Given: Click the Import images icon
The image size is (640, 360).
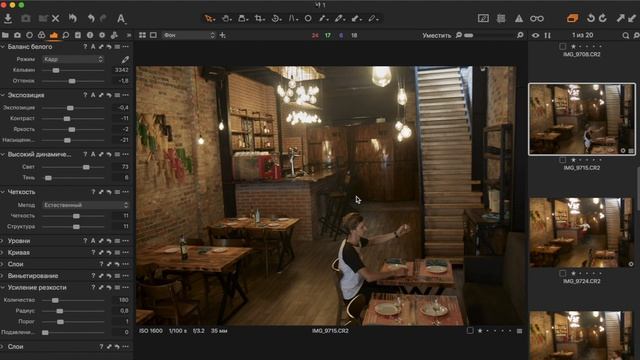Looking at the screenshot, I should click(8, 18).
